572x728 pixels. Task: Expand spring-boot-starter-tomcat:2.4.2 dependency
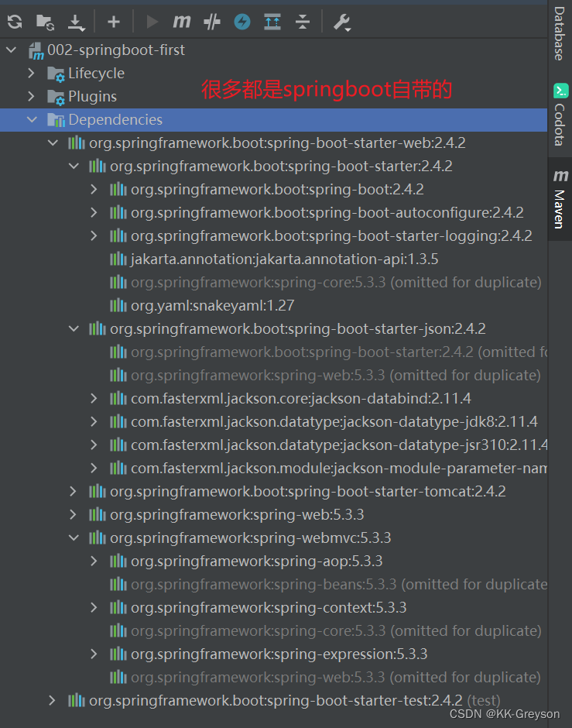[x=73, y=491]
